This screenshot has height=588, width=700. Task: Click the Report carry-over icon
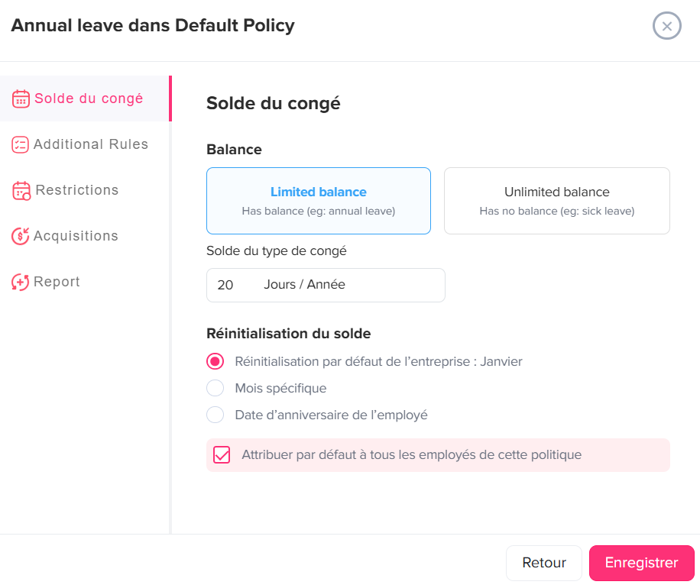[x=20, y=282]
